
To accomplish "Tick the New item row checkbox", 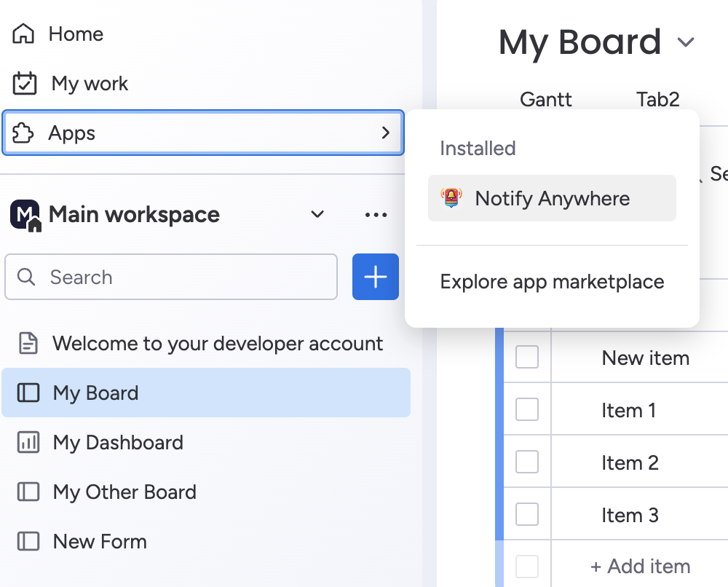I will [526, 357].
